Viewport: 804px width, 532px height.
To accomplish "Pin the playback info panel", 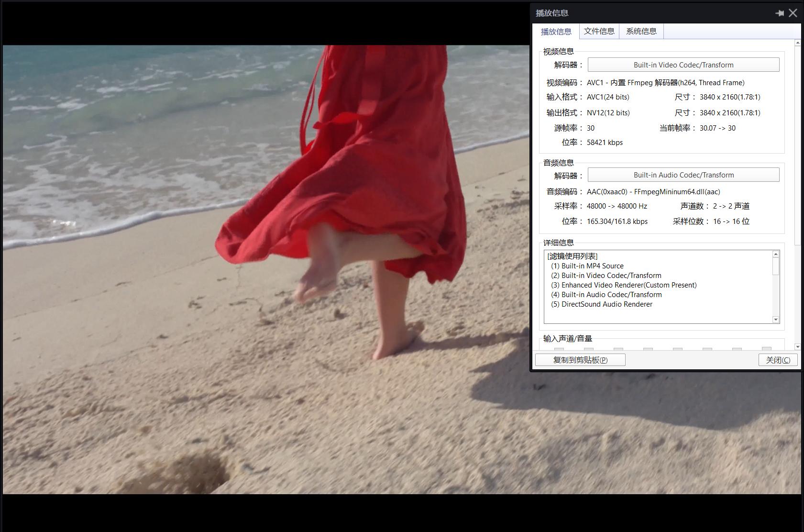I will 779,13.
